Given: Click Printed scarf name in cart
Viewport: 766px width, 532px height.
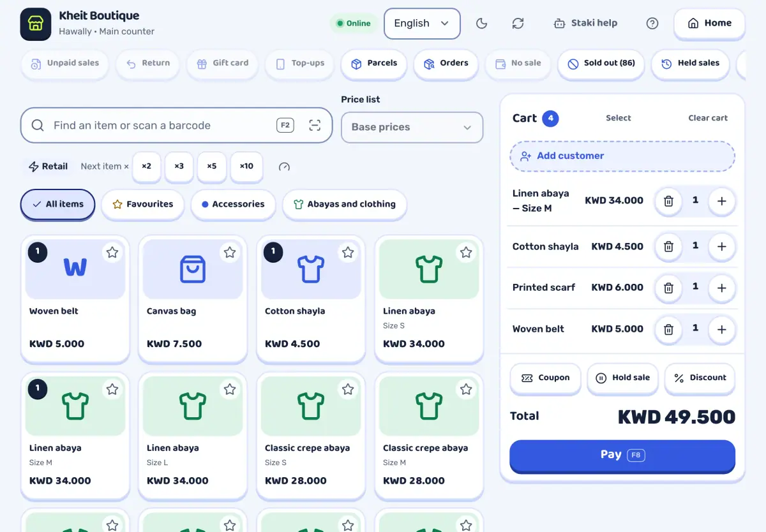Looking at the screenshot, I should tap(544, 288).
